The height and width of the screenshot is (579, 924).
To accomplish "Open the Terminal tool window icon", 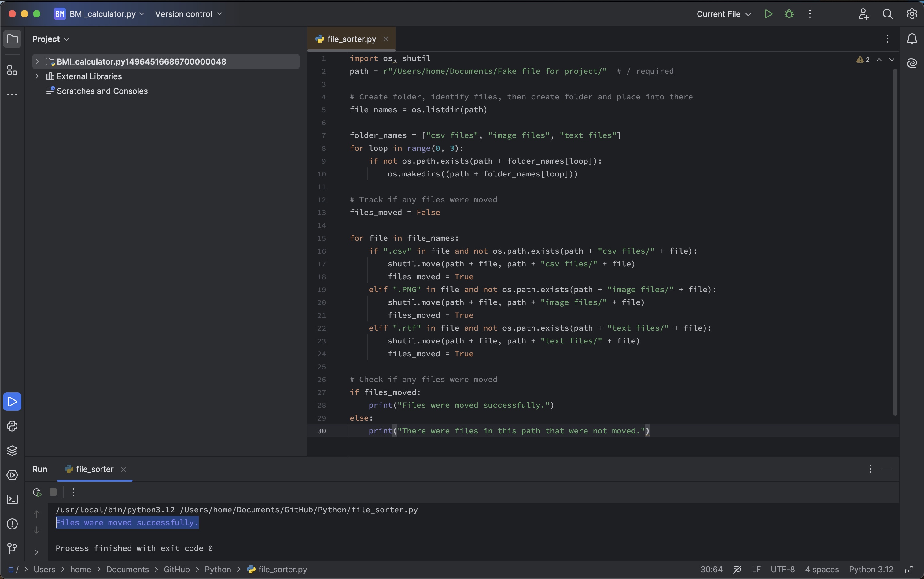I will 12,500.
